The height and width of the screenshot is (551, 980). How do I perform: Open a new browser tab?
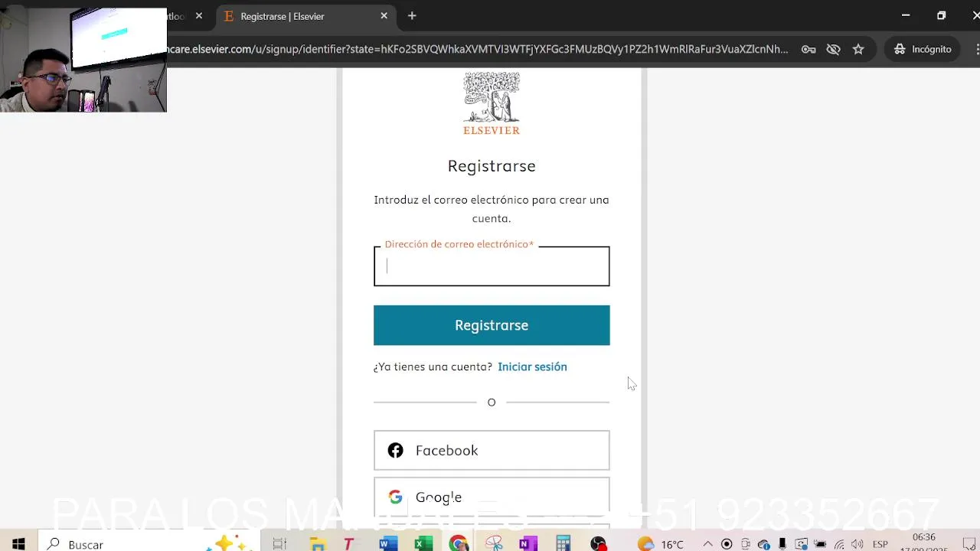[412, 16]
